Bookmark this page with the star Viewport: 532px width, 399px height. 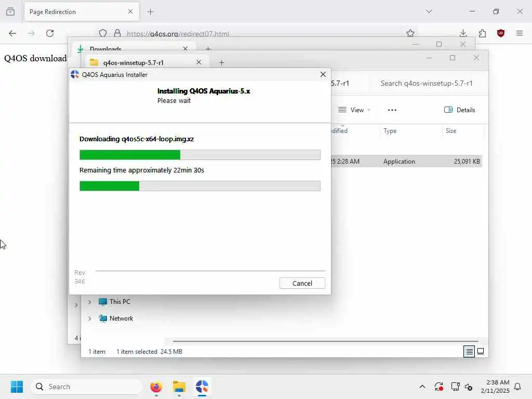(410, 33)
